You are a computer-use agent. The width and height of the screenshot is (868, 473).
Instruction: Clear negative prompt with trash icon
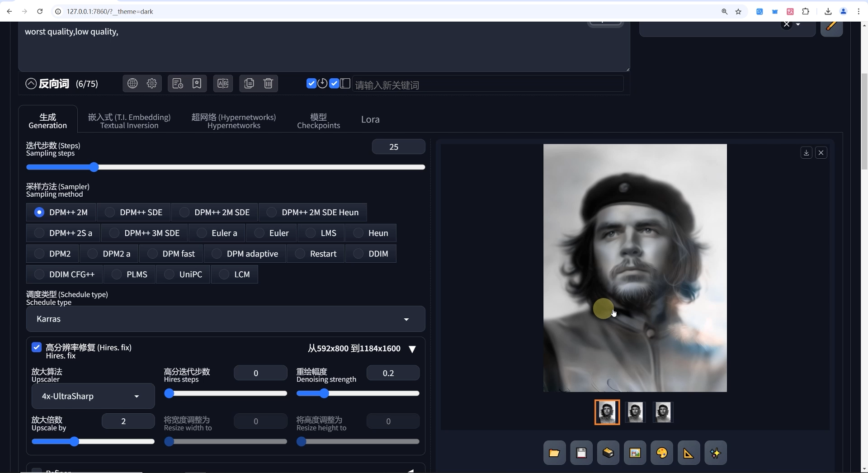[x=268, y=84]
